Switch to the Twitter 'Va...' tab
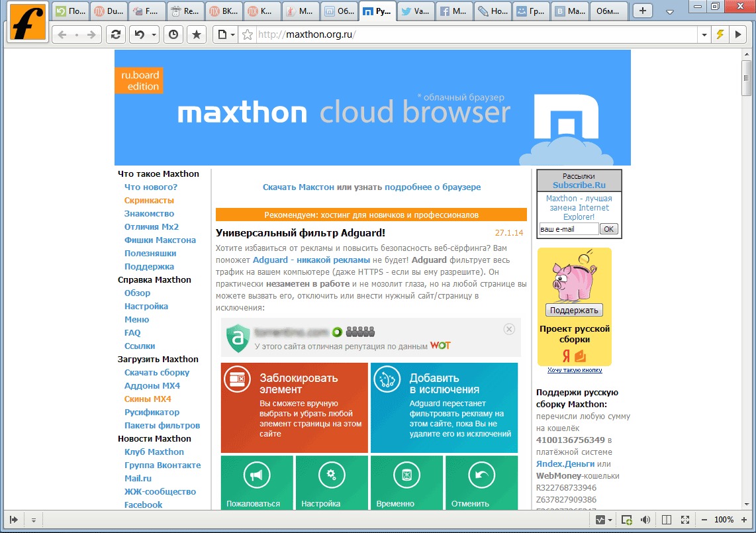The image size is (756, 533). pyautogui.click(x=415, y=11)
